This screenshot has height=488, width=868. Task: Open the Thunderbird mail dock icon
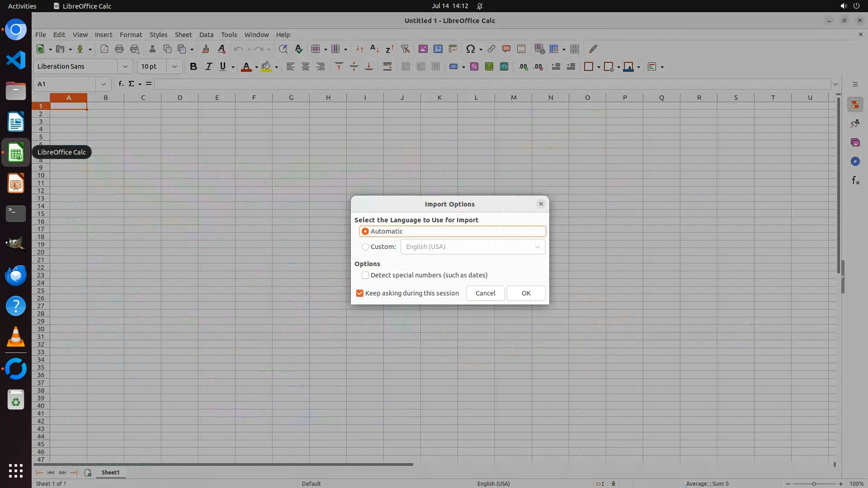click(x=16, y=275)
